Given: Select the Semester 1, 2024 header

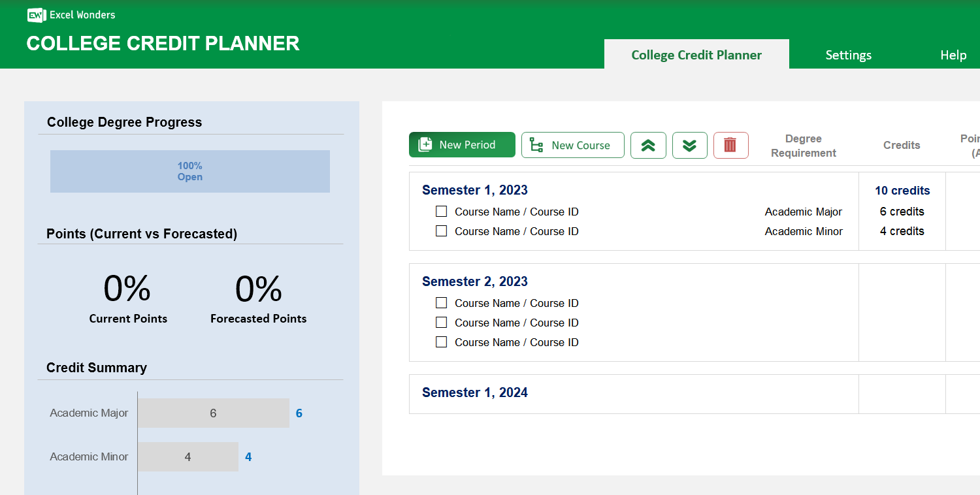Looking at the screenshot, I should click(474, 392).
